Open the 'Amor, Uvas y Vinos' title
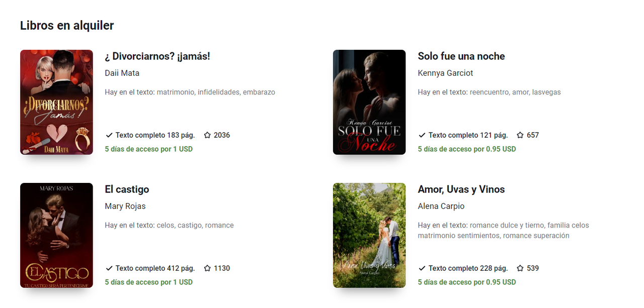 [x=461, y=189]
